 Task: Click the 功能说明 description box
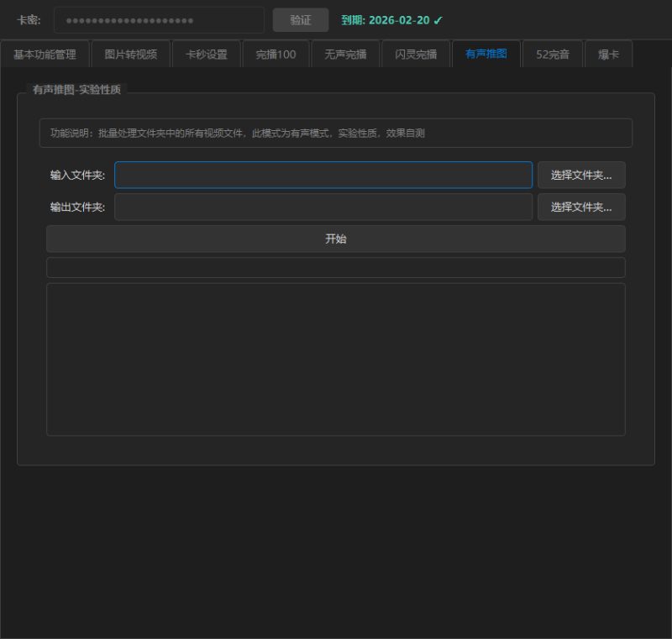[x=335, y=133]
